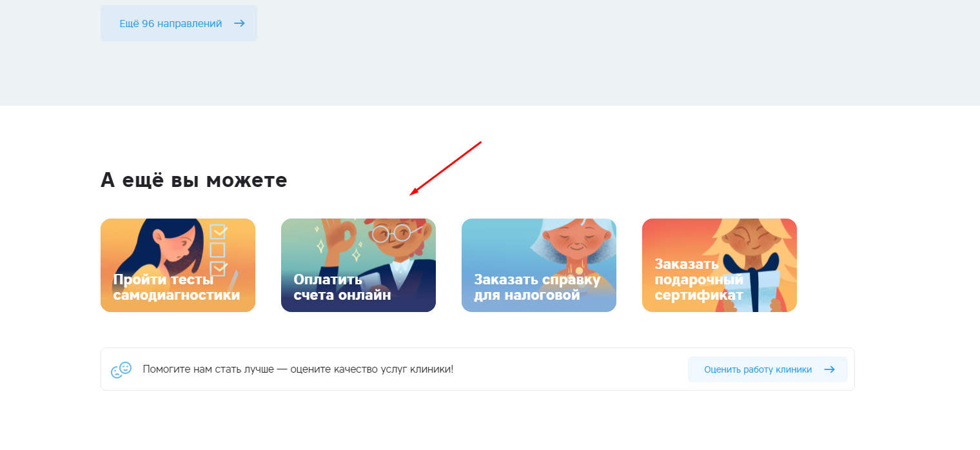Click the arrow icon beside "Ещё 96 направлений"
980x450 pixels.
(239, 23)
